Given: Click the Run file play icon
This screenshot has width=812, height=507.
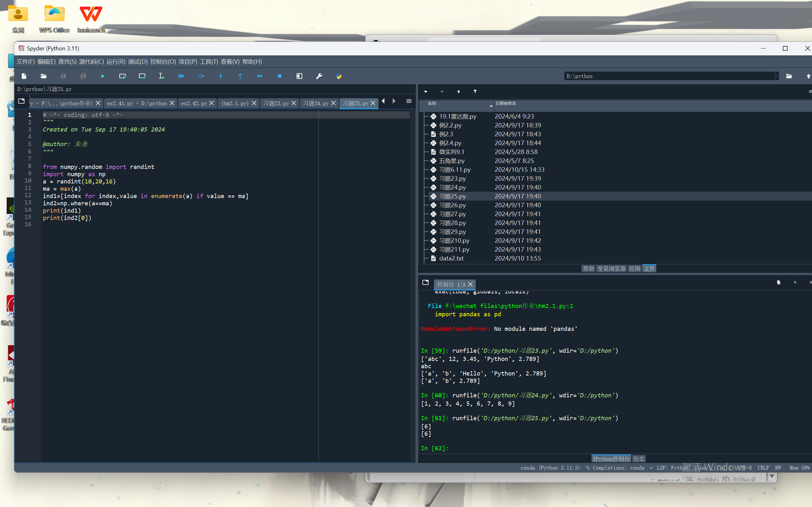Looking at the screenshot, I should (x=103, y=76).
